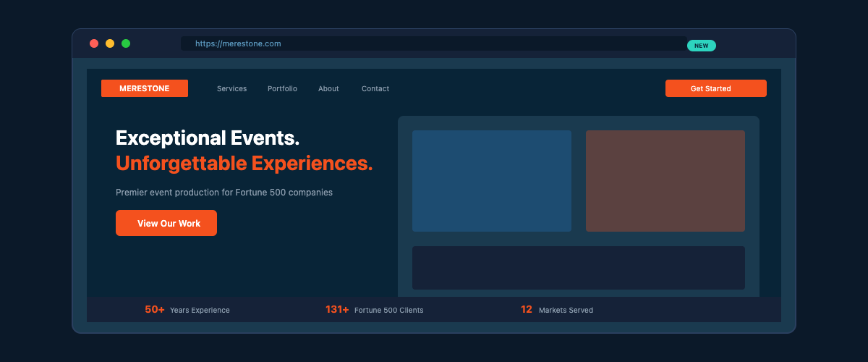The height and width of the screenshot is (362, 868).
Task: Open the brown portfolio thumbnail
Action: pos(665,181)
